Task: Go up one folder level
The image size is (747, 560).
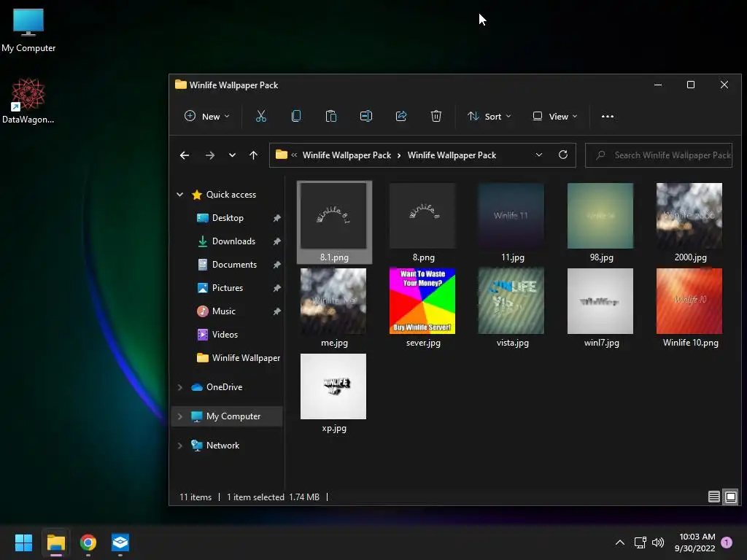Action: click(x=253, y=155)
